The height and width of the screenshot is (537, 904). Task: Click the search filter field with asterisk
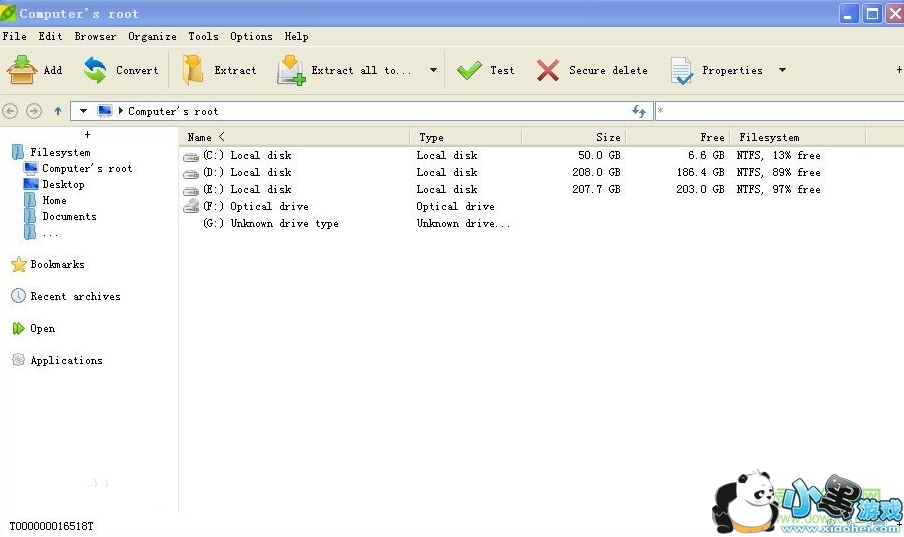pos(779,111)
